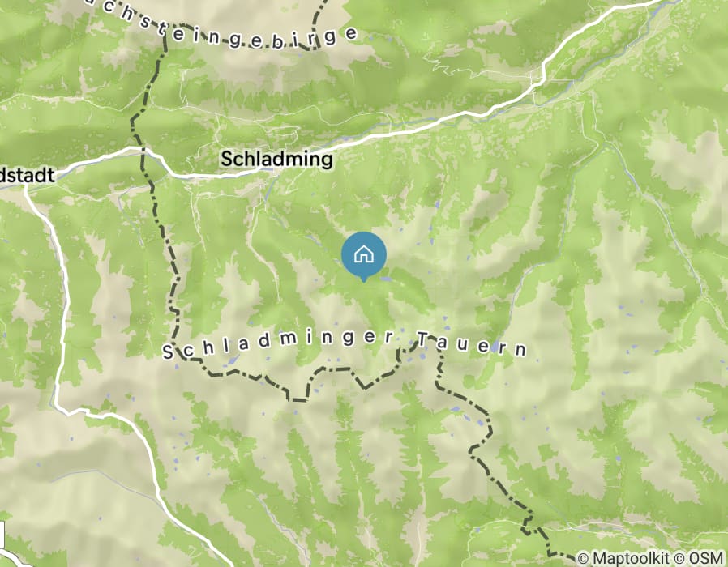
Task: Select the Schladming town label
Action: pos(276,159)
